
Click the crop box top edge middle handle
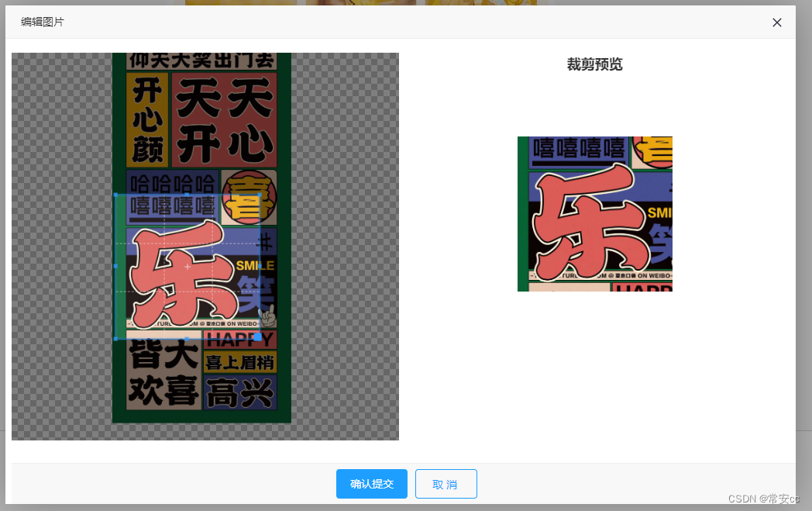click(187, 195)
